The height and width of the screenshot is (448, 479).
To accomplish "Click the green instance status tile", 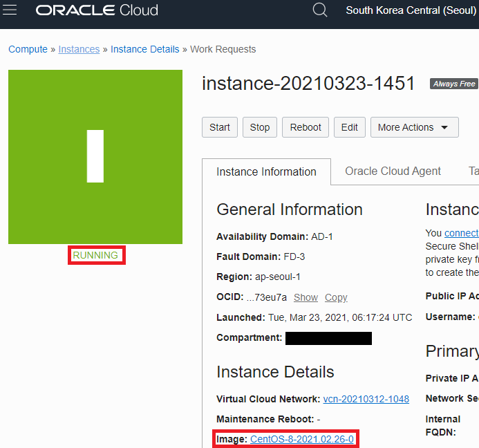I will click(95, 157).
